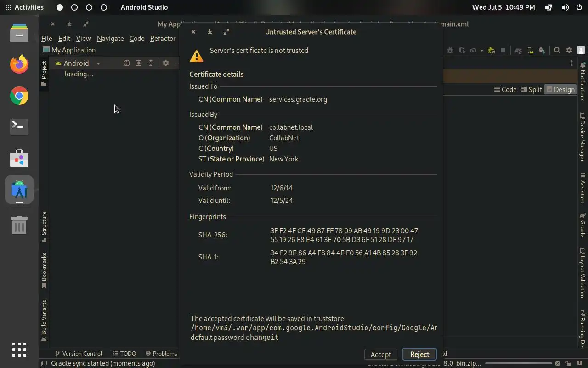Viewport: 588px width, 368px height.
Task: Open the SDK Manager icon
Action: [x=542, y=50]
